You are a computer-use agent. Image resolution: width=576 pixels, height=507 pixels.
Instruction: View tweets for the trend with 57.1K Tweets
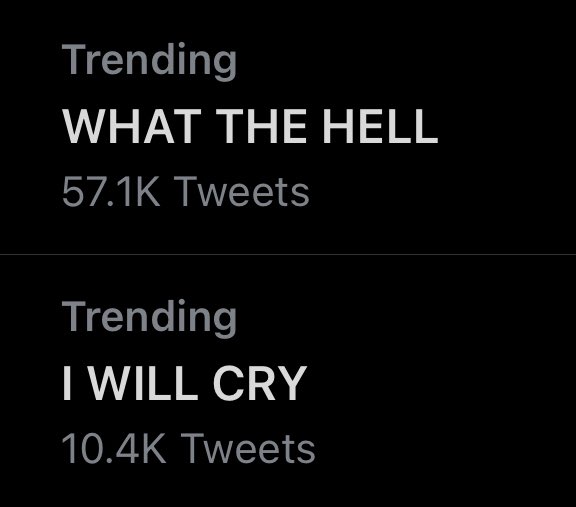pyautogui.click(x=288, y=127)
